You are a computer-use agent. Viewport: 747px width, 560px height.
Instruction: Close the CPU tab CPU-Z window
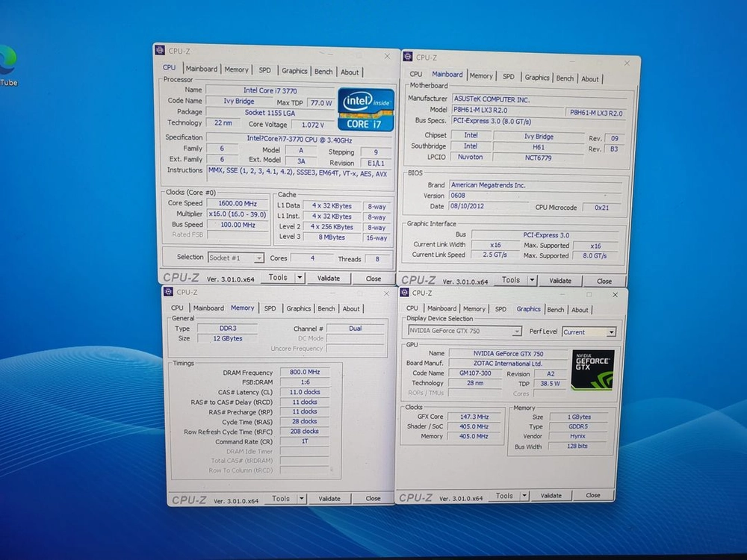click(387, 56)
